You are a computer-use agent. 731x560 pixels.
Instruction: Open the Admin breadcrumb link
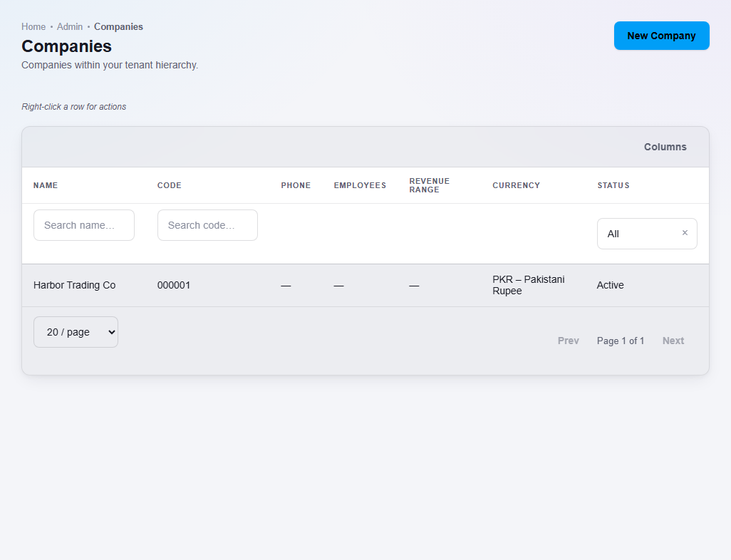pyautogui.click(x=69, y=26)
